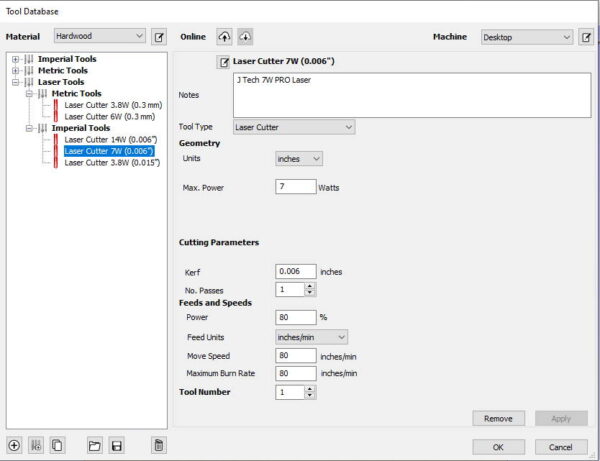Click the online download cloud icon
Viewport: 600px width, 461px height.
pyautogui.click(x=245, y=37)
